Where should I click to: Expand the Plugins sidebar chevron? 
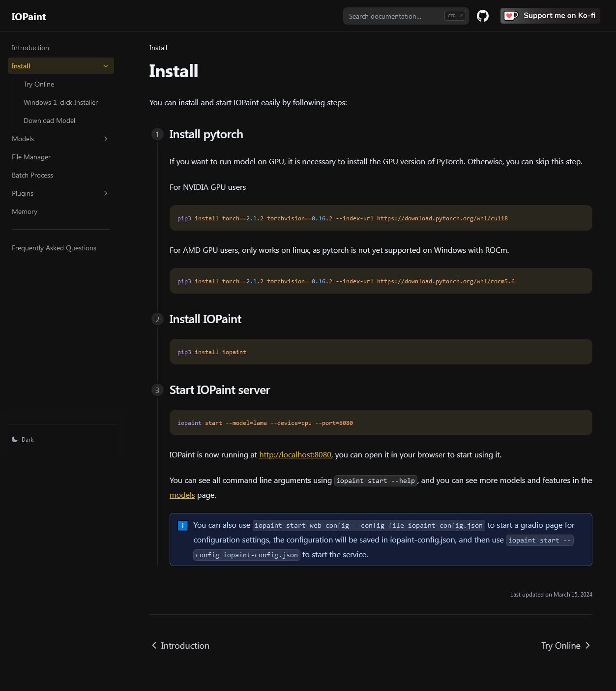tap(106, 193)
